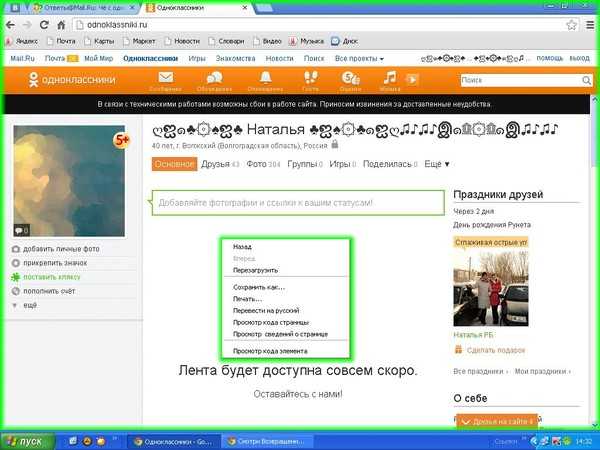Click the Сделать подарок link
600x450 pixels.
(496, 350)
